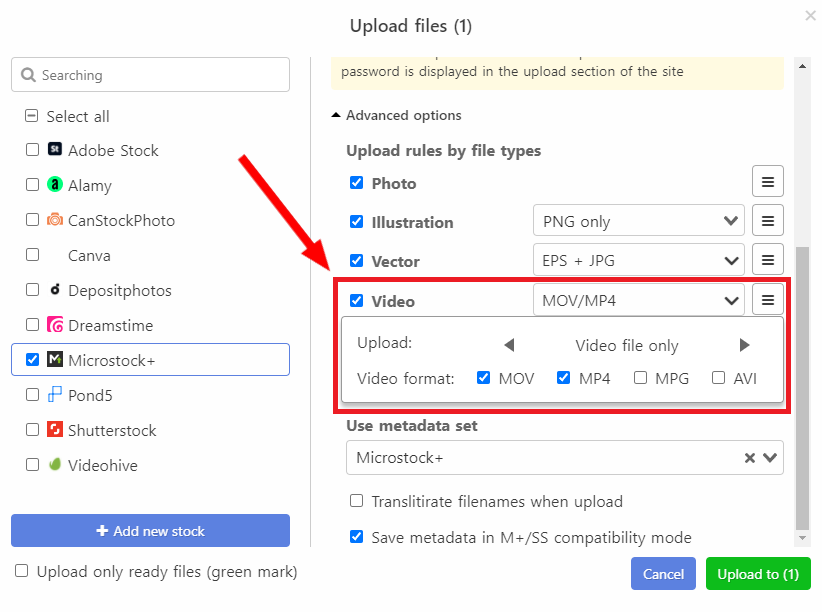
Task: Toggle the Select all checkbox
Action: pyautogui.click(x=32, y=115)
